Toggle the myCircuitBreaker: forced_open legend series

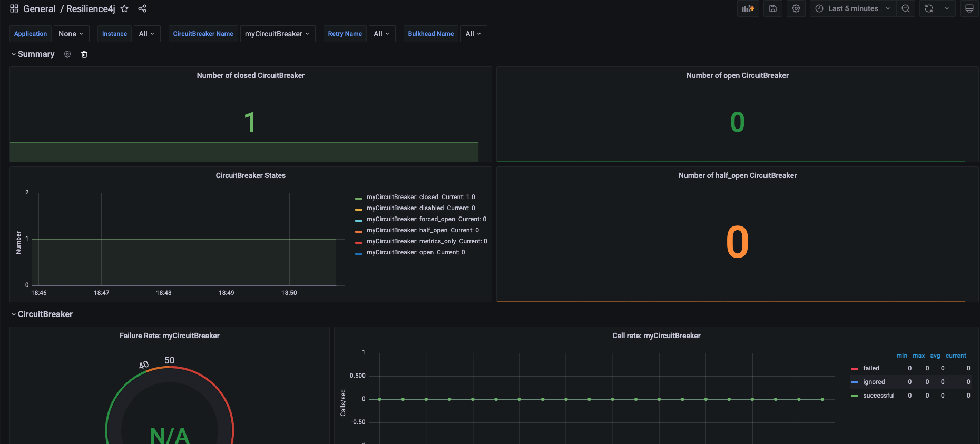pyautogui.click(x=411, y=219)
